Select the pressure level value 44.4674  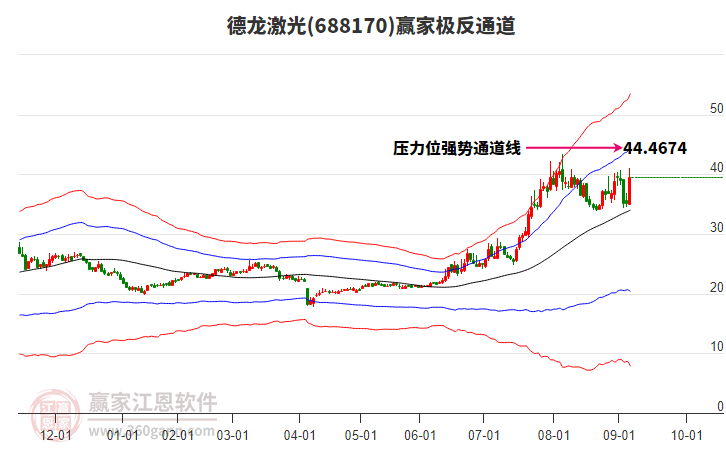click(655, 148)
